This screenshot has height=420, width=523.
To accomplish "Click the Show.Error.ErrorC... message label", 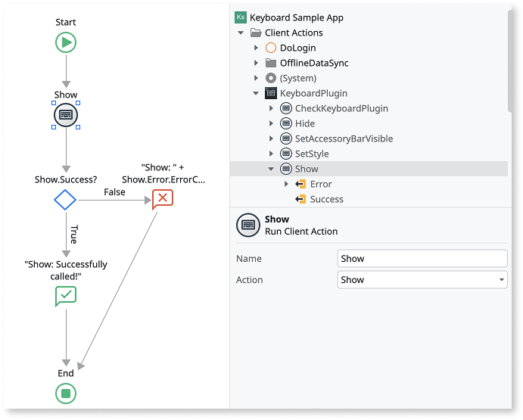I will click(x=163, y=173).
